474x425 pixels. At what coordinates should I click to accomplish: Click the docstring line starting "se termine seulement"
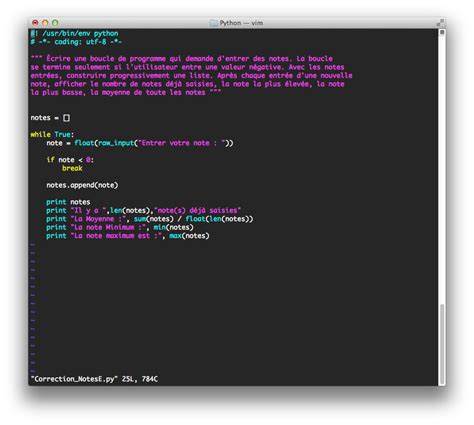(187, 67)
